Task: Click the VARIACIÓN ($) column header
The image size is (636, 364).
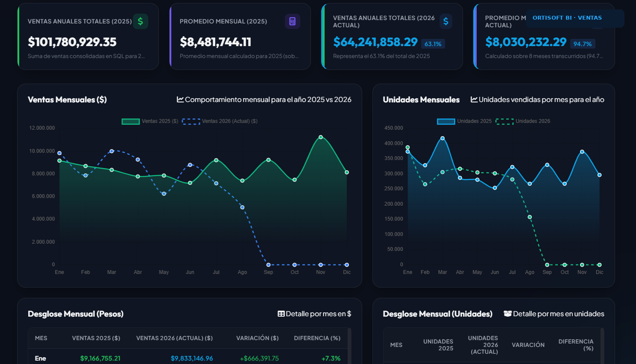Action: click(x=258, y=338)
